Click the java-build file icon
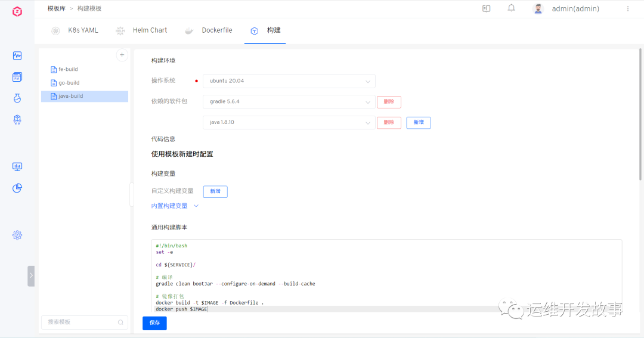Image resolution: width=644 pixels, height=338 pixels. [54, 96]
